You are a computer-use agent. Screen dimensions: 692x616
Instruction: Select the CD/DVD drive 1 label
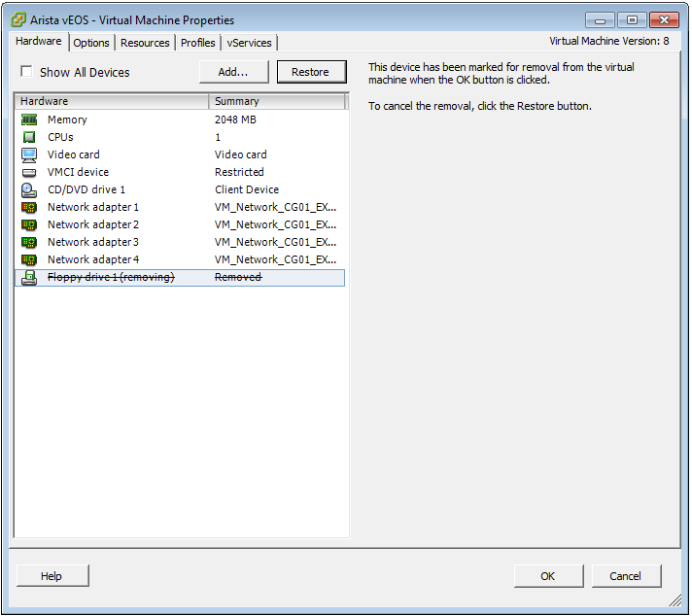click(86, 189)
